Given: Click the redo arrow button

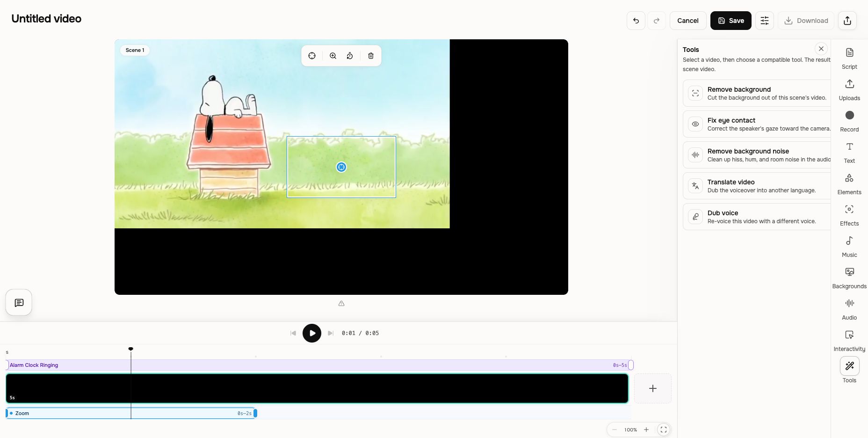Looking at the screenshot, I should [657, 21].
